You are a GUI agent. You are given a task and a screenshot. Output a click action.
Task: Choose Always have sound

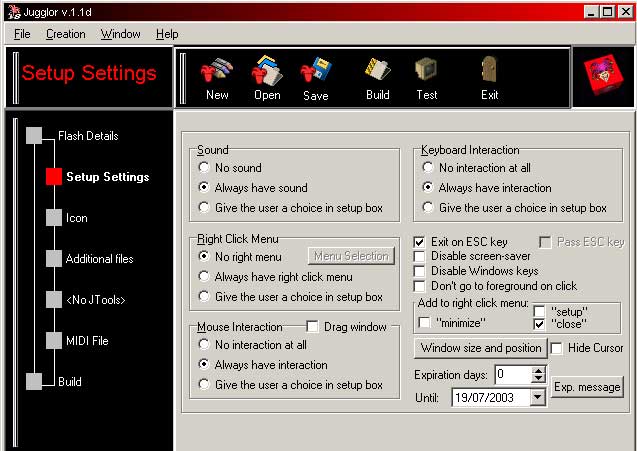click(x=204, y=187)
